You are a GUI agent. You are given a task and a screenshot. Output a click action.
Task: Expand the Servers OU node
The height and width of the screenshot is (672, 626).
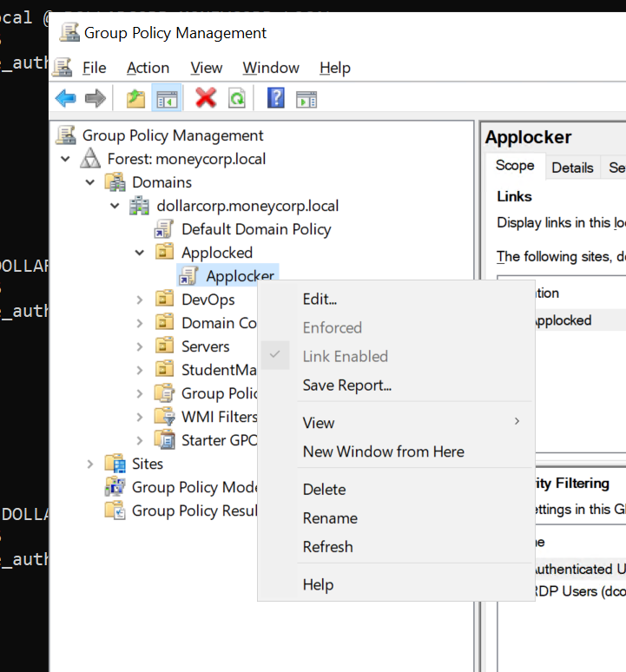tap(140, 346)
